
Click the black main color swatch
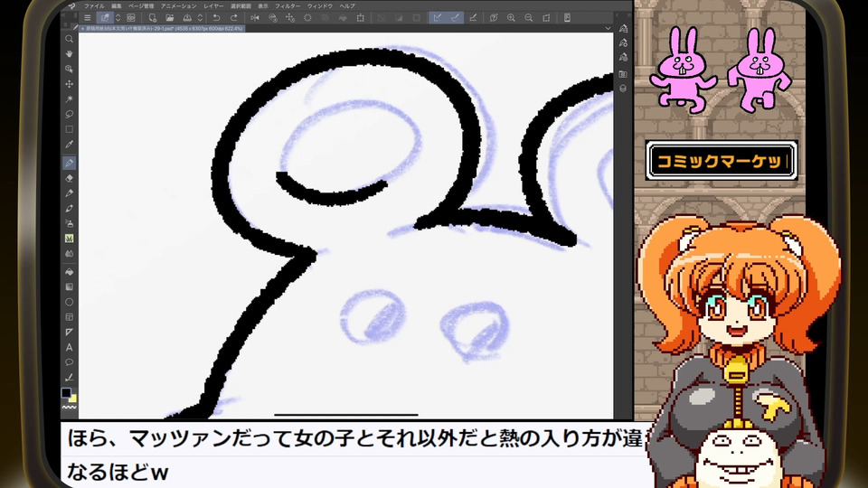click(x=66, y=392)
